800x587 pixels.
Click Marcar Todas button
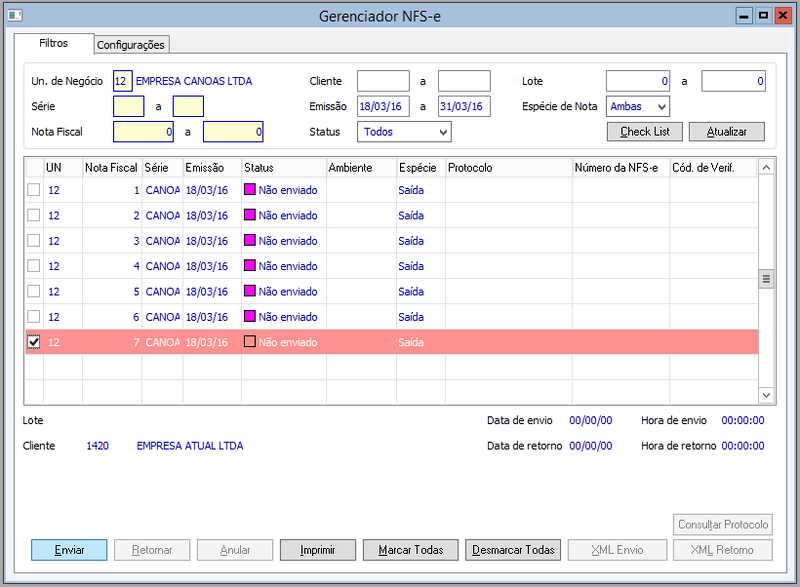(x=411, y=550)
